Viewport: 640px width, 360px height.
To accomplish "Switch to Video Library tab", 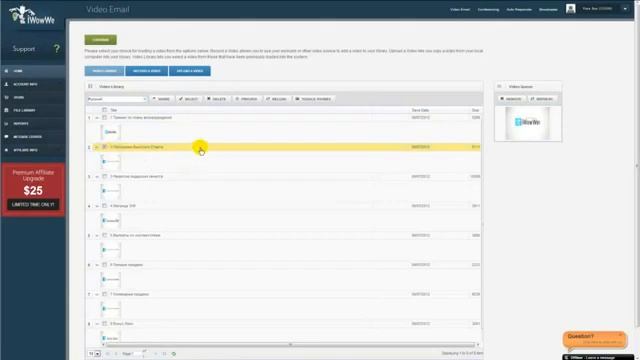I will tap(104, 71).
